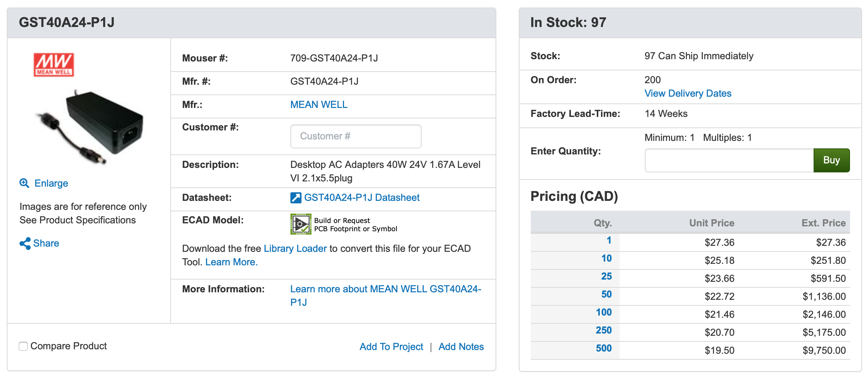Select quantity 50 price break

point(606,294)
